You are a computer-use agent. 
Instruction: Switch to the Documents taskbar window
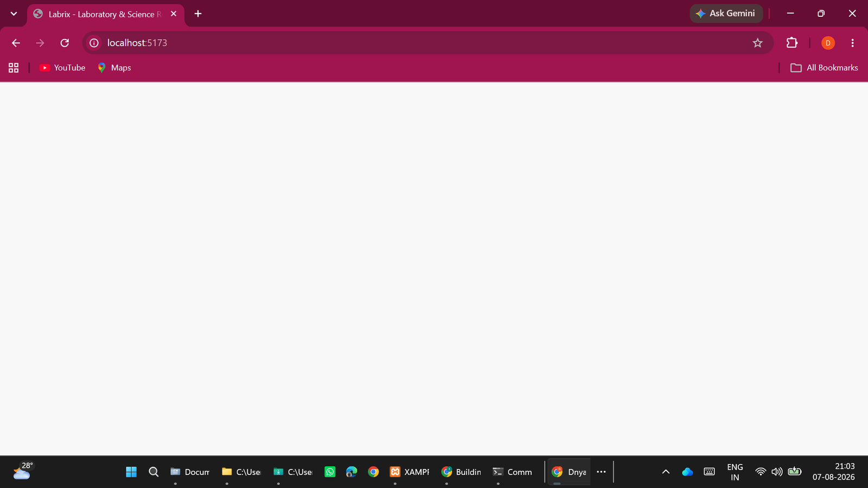(x=190, y=472)
